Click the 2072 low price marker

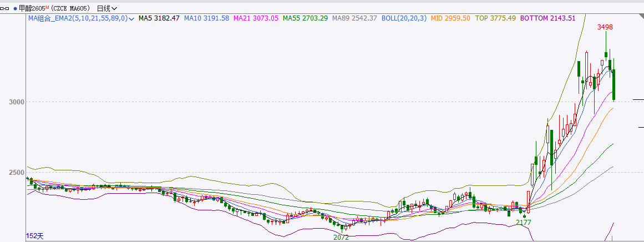click(x=341, y=237)
